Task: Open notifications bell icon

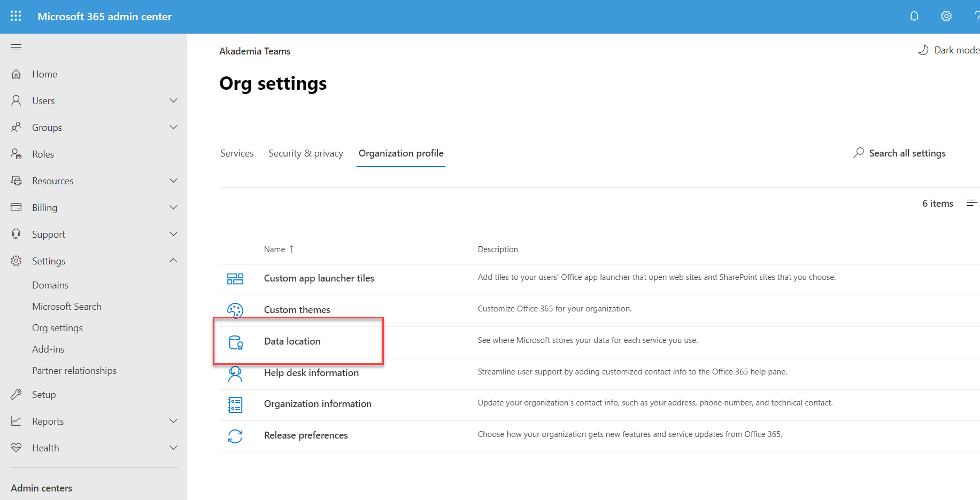Action: pos(914,16)
